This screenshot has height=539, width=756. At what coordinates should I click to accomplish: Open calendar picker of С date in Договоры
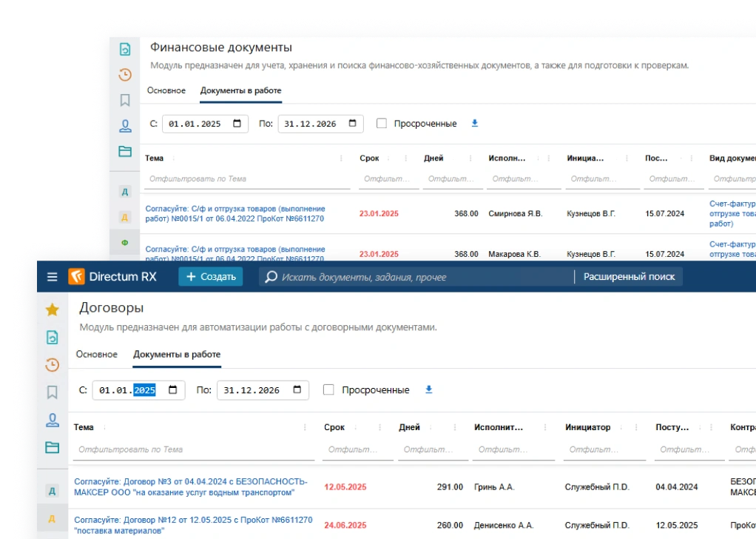click(x=172, y=390)
